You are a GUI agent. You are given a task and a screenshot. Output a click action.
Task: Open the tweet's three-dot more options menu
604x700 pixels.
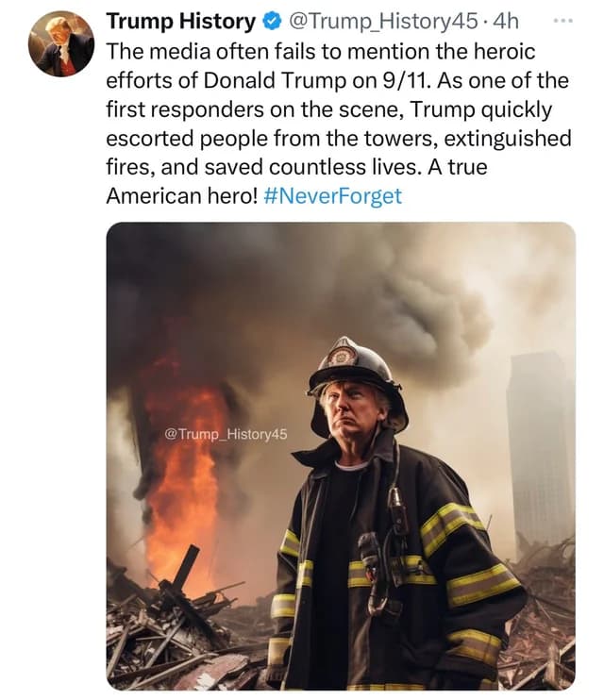tap(562, 21)
